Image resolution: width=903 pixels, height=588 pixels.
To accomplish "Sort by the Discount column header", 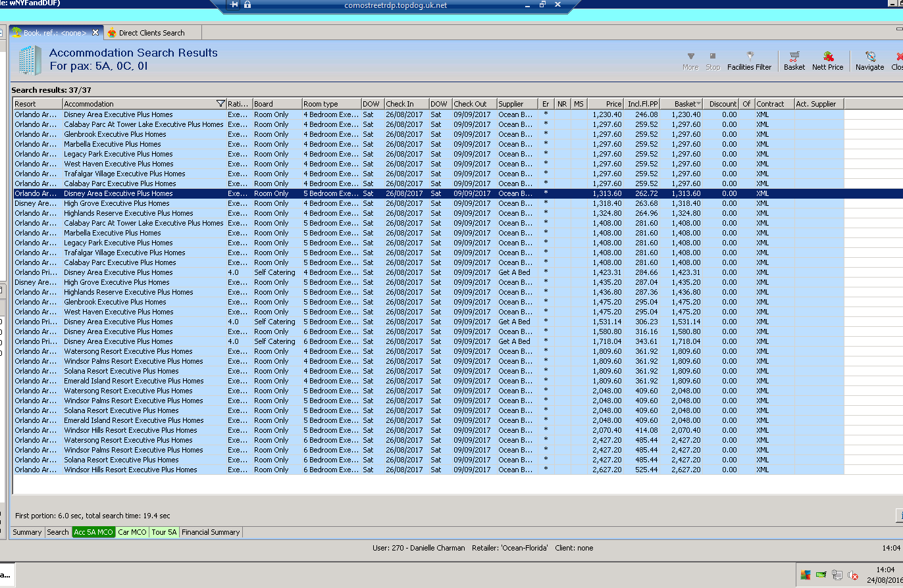I will click(x=721, y=104).
